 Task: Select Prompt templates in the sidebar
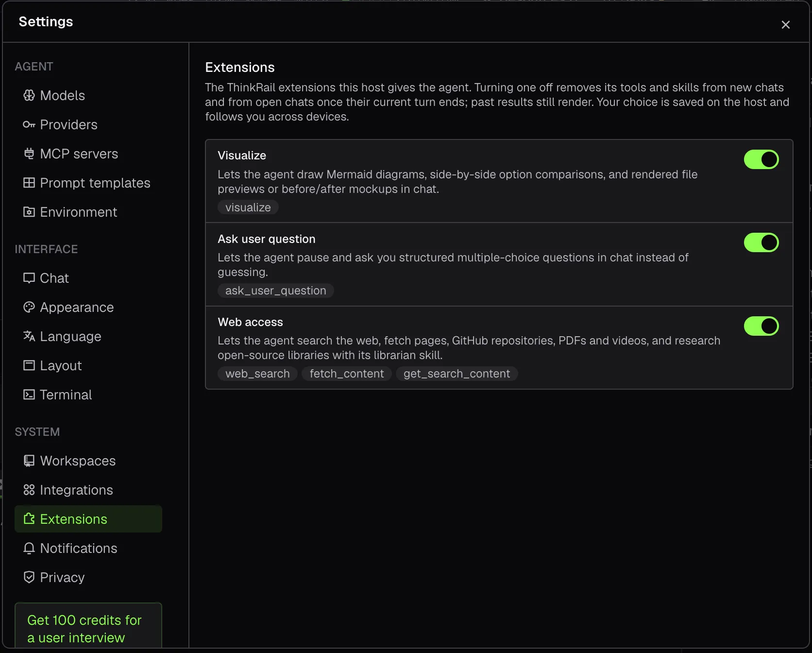[x=88, y=183]
